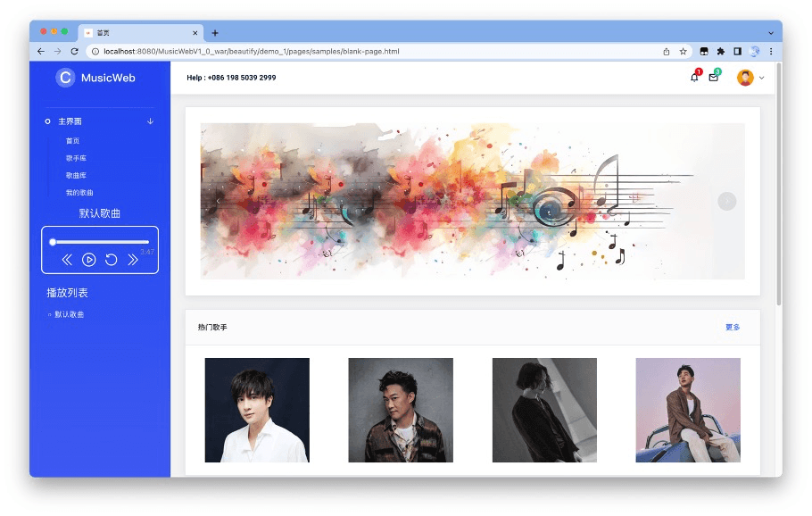This screenshot has width=812, height=516.
Task: Skip to next song in player
Action: click(x=133, y=260)
